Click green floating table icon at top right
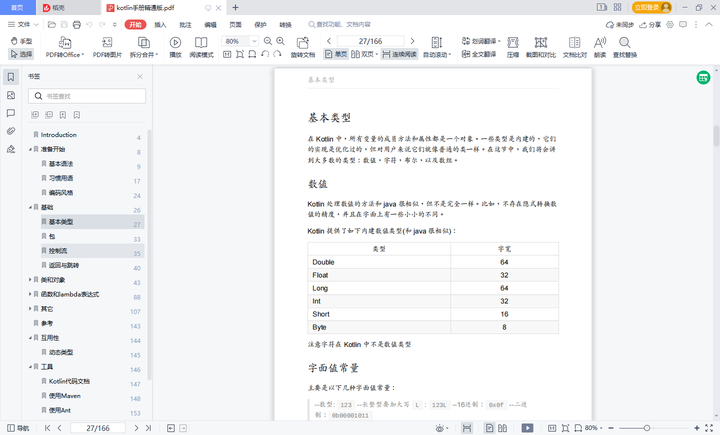 [703, 78]
